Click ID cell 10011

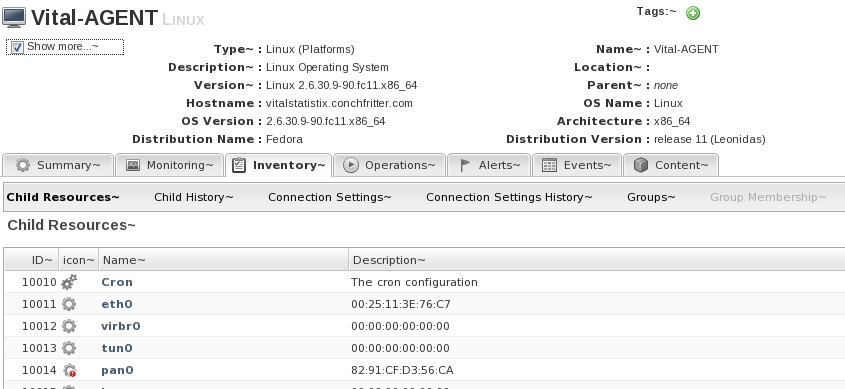(x=39, y=304)
